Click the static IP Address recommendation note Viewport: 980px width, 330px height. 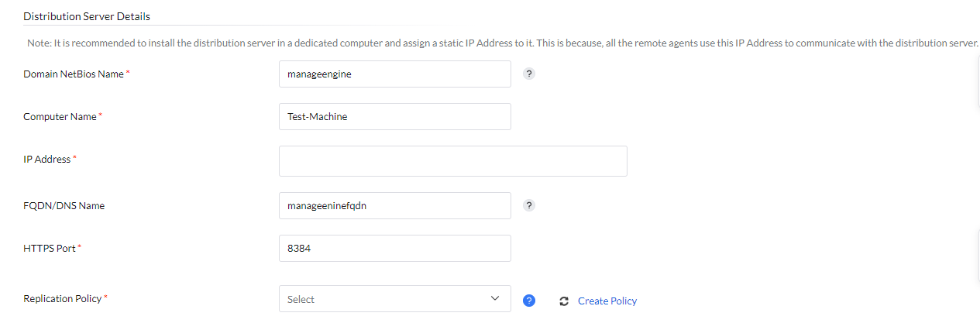[x=503, y=43]
